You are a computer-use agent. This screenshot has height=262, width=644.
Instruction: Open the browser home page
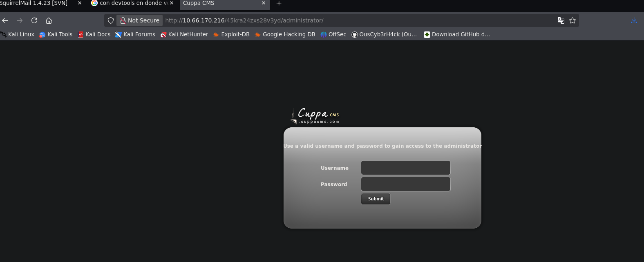tap(49, 20)
